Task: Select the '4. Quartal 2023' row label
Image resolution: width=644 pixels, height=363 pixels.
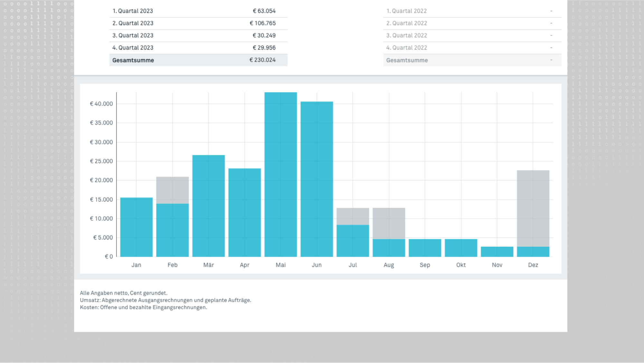Action: [x=133, y=48]
